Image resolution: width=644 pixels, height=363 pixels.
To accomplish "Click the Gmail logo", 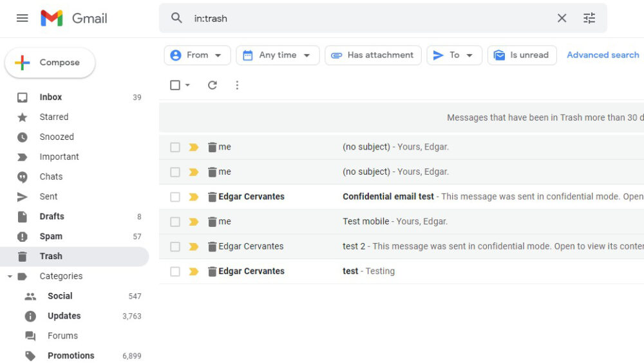I will (74, 18).
